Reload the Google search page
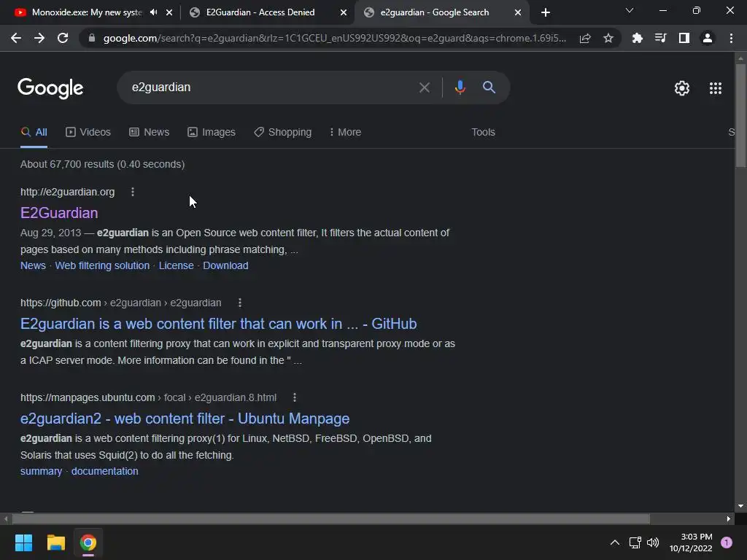This screenshot has width=747, height=560. click(x=63, y=38)
